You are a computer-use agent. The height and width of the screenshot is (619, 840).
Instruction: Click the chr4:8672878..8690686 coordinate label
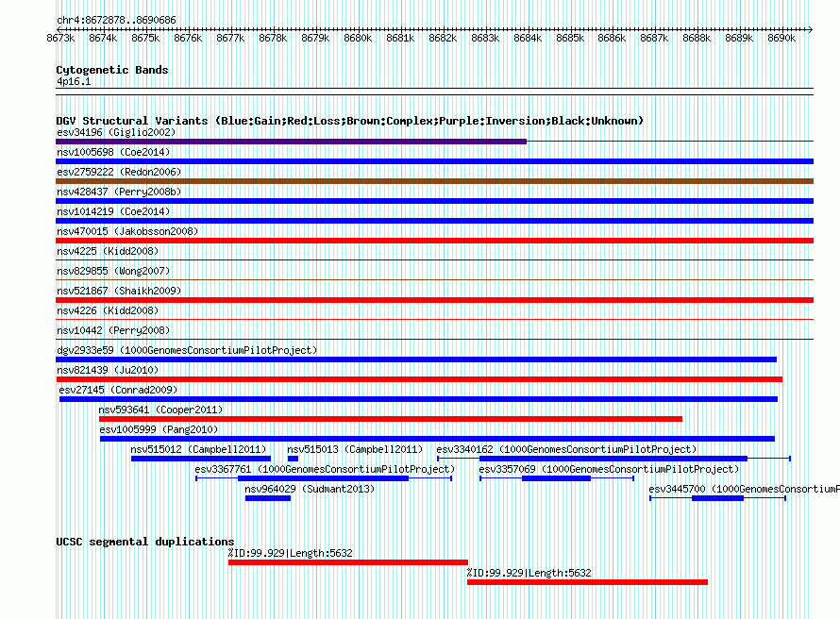point(116,20)
